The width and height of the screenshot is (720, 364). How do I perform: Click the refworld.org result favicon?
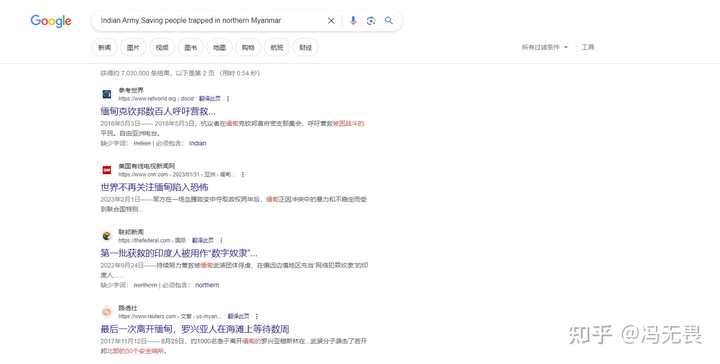click(x=107, y=94)
